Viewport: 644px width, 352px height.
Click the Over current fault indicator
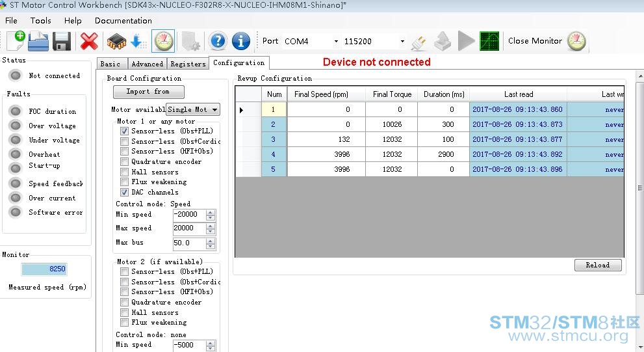tap(16, 198)
